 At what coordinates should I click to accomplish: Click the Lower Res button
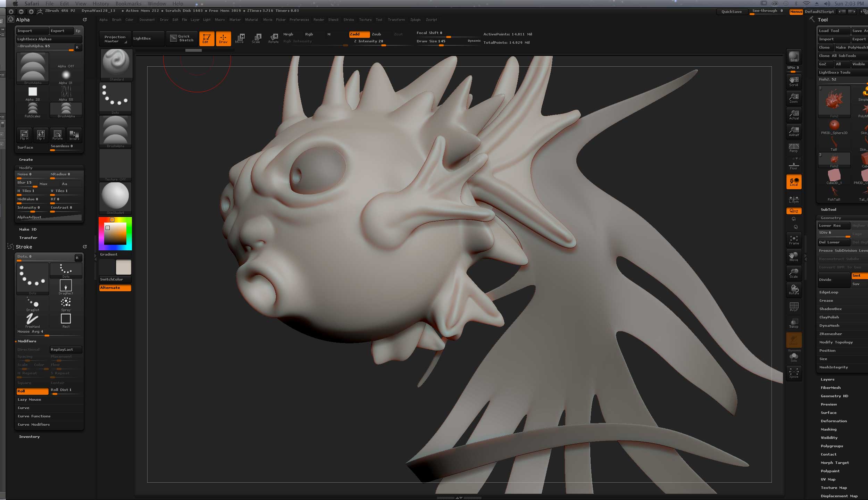[834, 226]
